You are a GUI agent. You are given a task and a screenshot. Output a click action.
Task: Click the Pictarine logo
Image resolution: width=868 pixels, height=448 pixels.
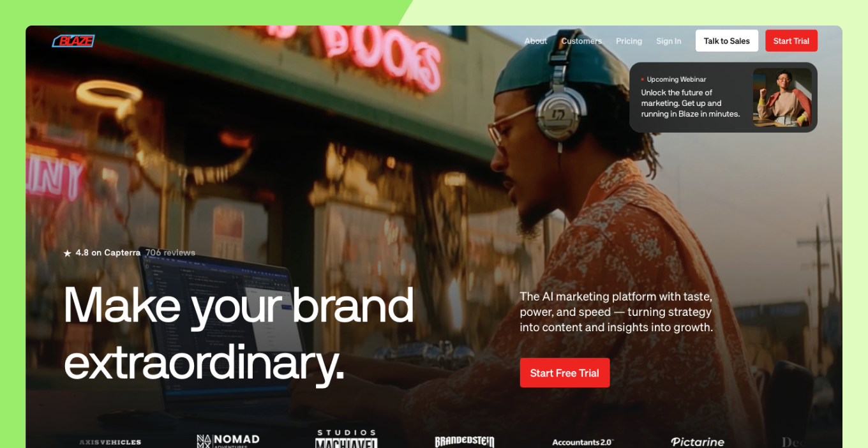[x=698, y=442]
